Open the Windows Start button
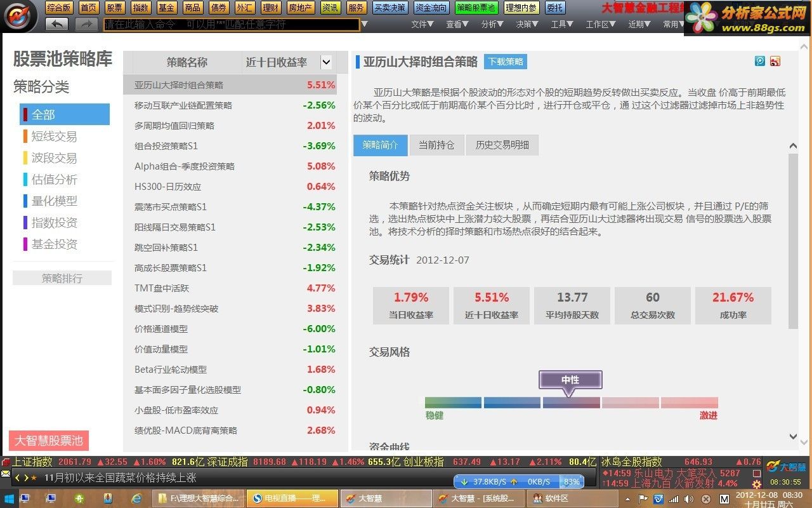The image size is (812, 508). tap(8, 498)
